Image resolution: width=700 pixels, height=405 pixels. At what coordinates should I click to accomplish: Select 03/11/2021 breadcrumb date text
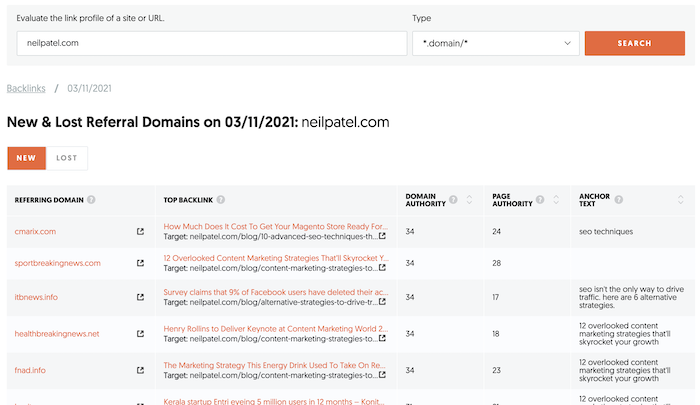[89, 88]
